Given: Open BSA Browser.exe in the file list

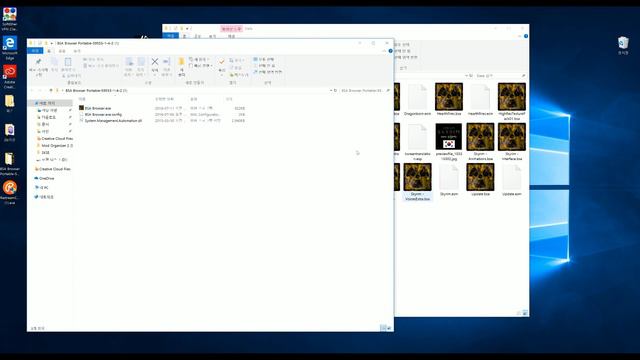Looking at the screenshot, I should [95, 108].
